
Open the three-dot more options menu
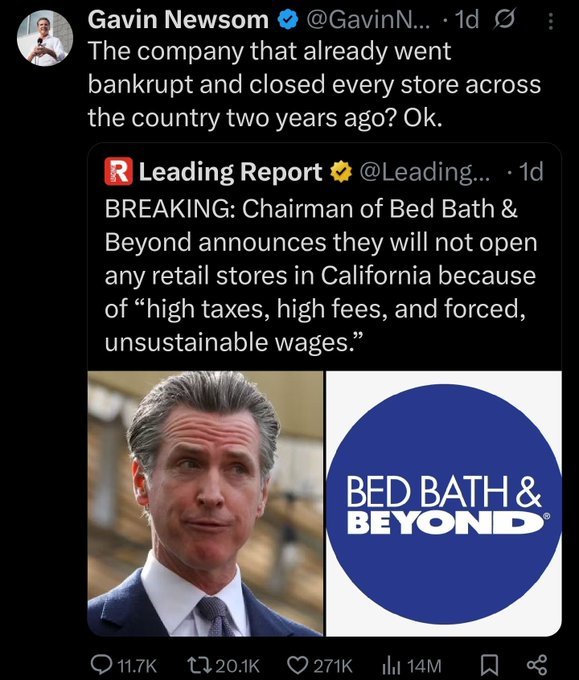pos(550,21)
